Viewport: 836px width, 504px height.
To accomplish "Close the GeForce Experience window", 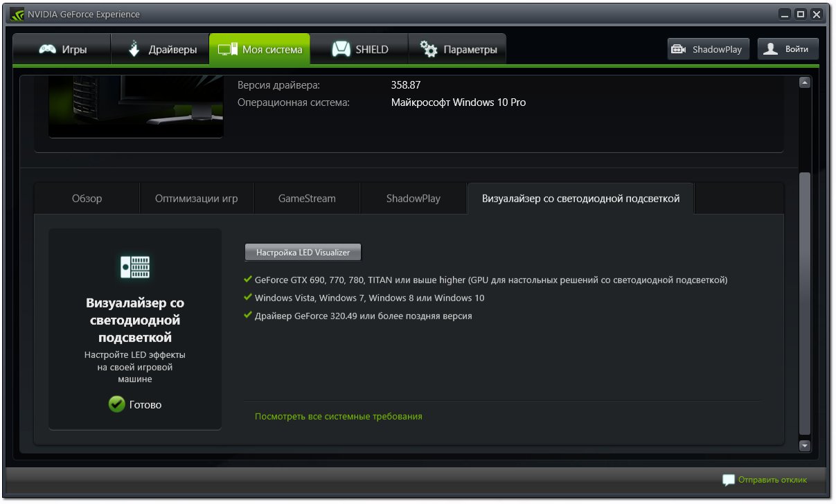I will coord(818,14).
